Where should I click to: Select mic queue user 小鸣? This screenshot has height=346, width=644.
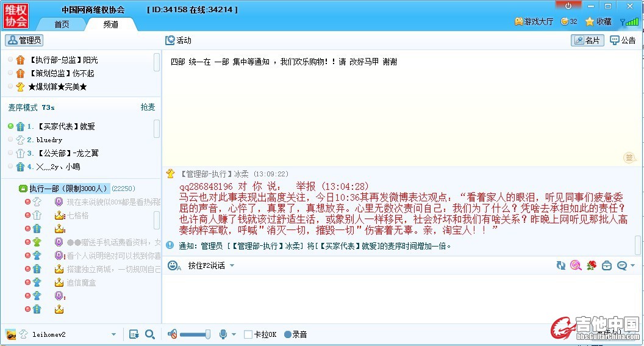coord(59,167)
